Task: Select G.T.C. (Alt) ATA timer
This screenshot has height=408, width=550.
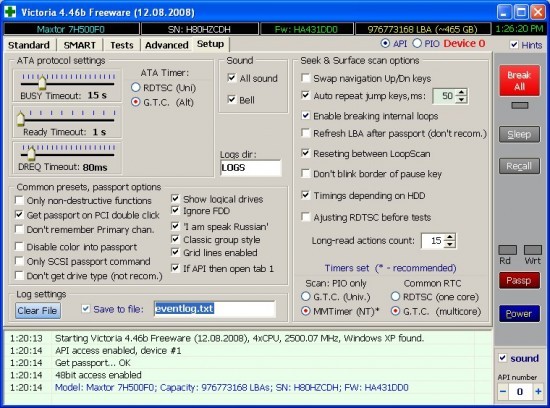Action: click(135, 102)
